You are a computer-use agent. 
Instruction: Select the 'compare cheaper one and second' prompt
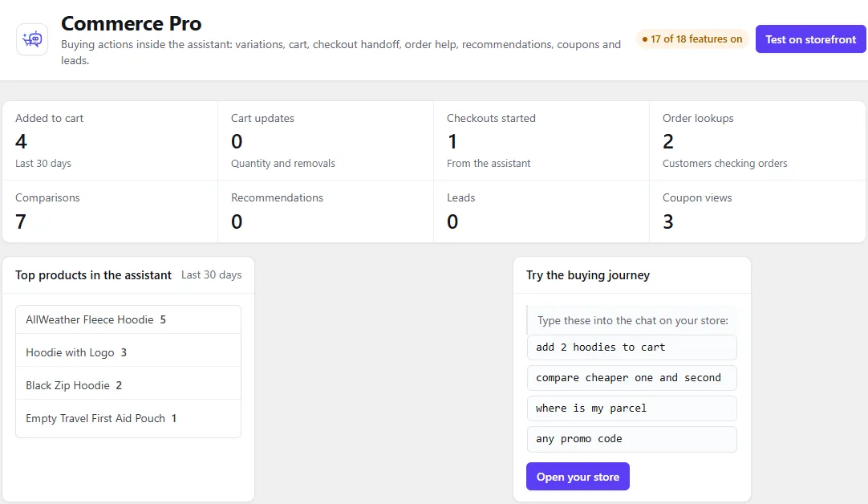(631, 378)
